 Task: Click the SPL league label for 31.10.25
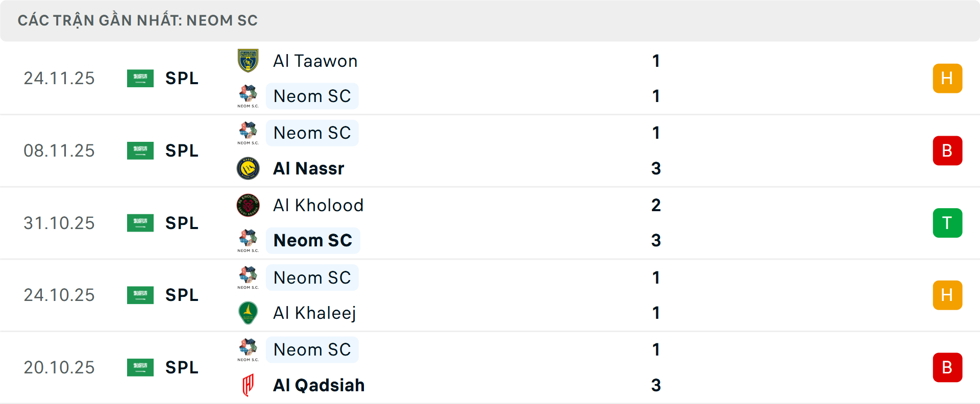pos(182,223)
